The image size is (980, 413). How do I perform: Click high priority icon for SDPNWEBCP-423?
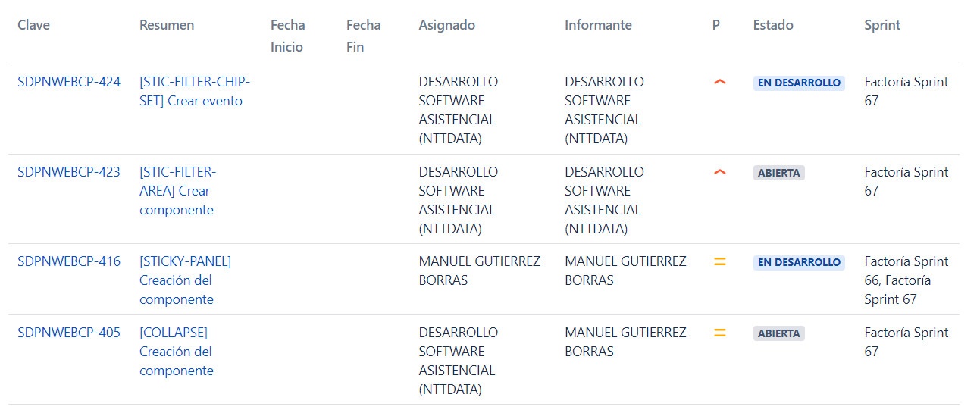[719, 172]
